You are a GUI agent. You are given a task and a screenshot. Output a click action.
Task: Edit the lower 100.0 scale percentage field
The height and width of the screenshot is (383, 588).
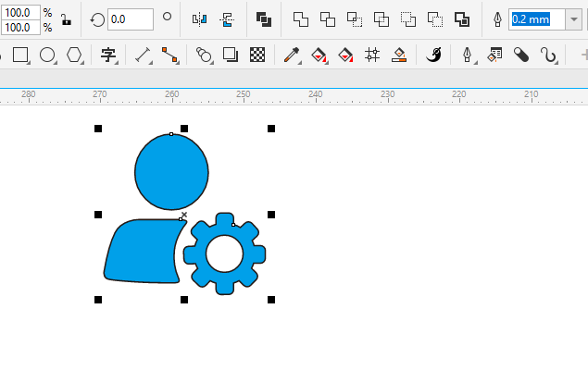point(20,28)
